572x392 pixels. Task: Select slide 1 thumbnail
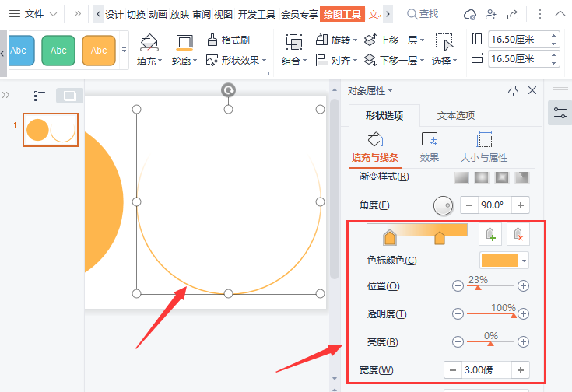point(51,130)
